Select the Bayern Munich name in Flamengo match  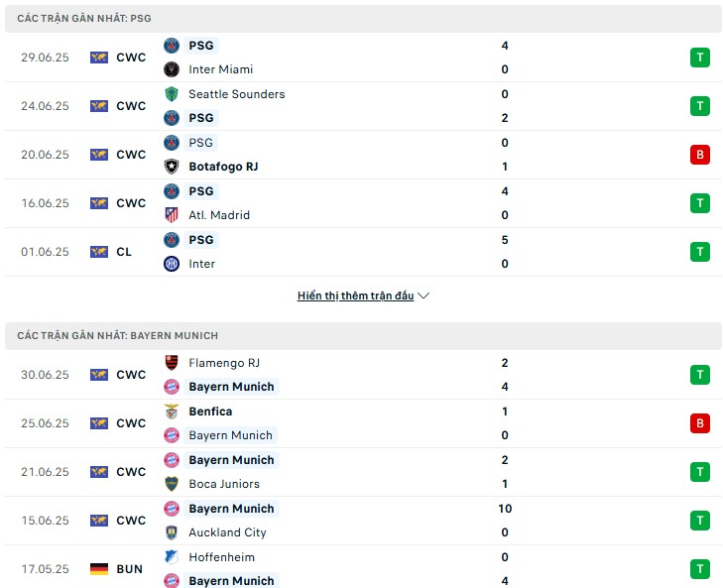tap(231, 387)
